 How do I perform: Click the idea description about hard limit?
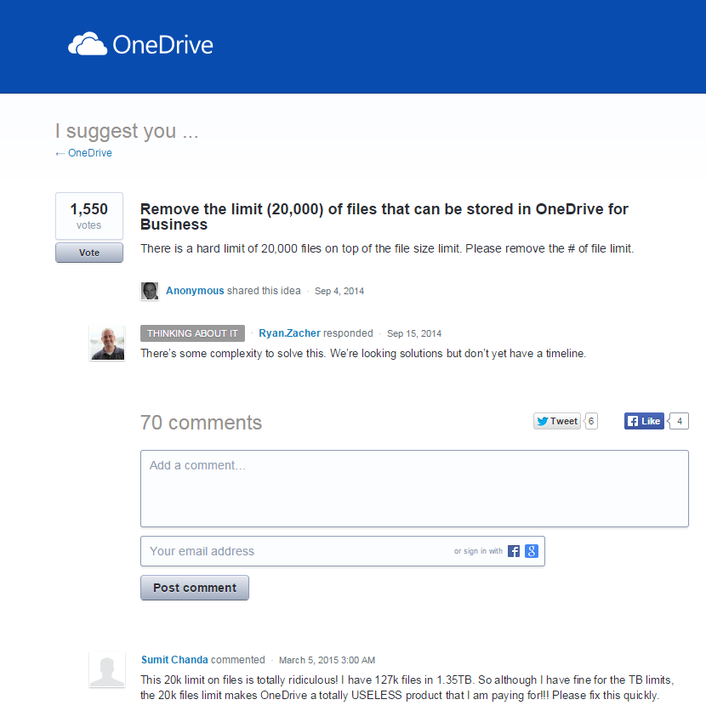pos(387,248)
